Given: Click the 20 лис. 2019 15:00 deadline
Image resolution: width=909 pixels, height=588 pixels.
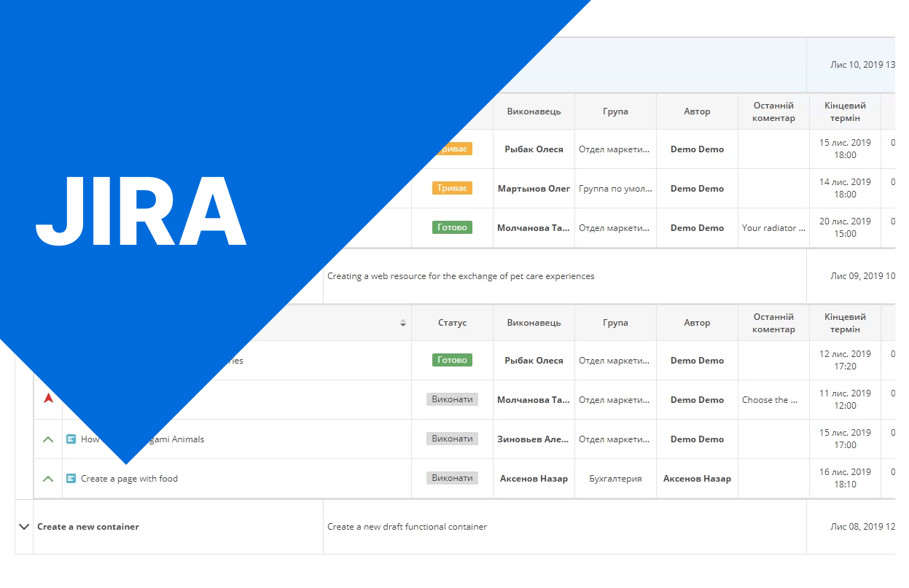Looking at the screenshot, I should (x=846, y=227).
